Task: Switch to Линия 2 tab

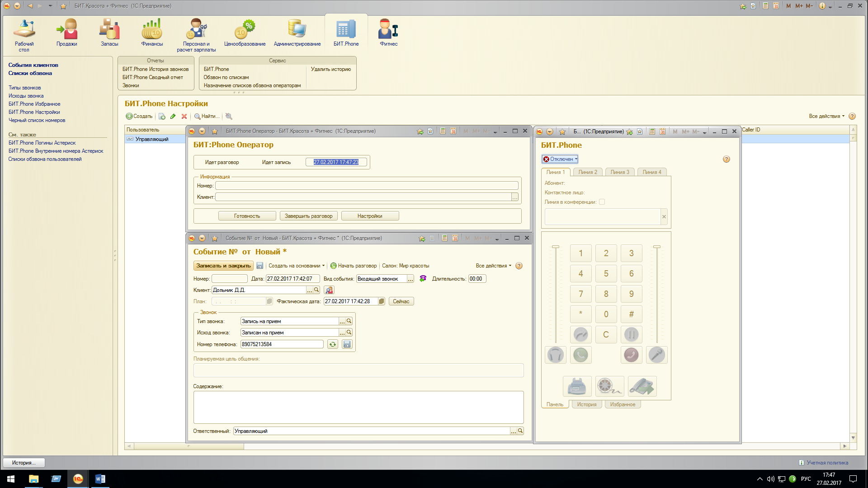Action: (x=588, y=172)
